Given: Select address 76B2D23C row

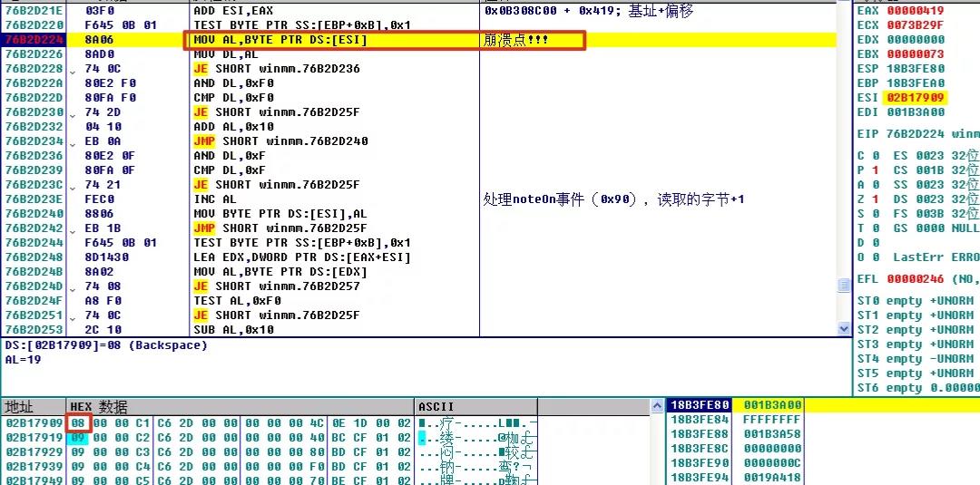Looking at the screenshot, I should tap(34, 185).
